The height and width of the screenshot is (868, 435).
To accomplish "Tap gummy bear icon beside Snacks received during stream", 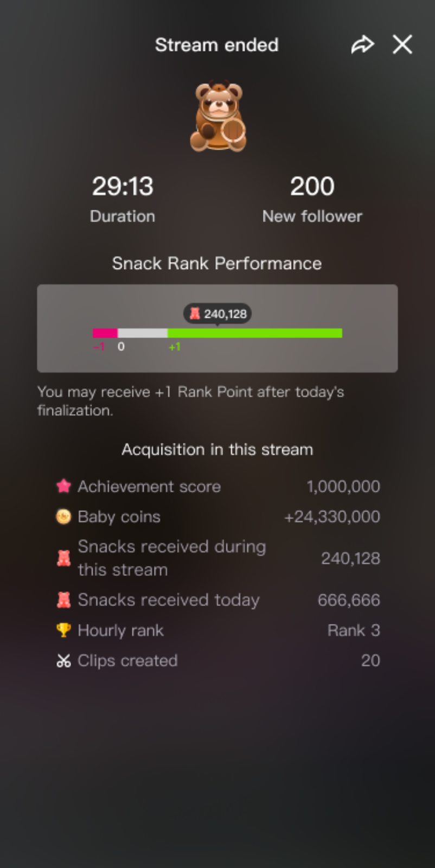I will [63, 558].
